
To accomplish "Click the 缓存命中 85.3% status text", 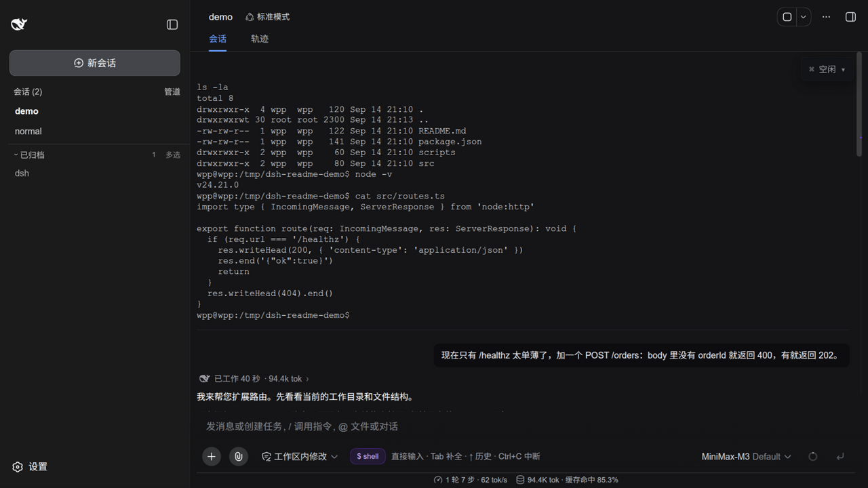I will (592, 480).
